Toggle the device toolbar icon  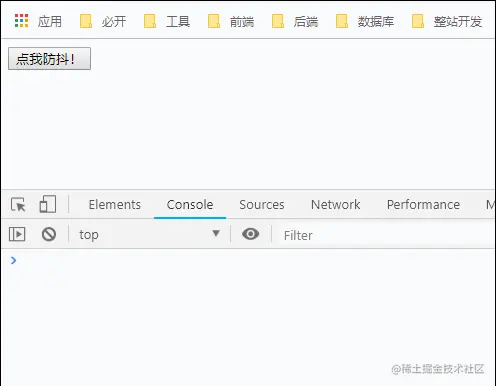48,204
